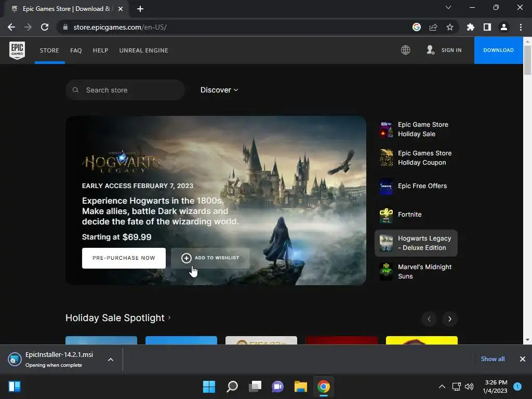
Task: Select Epic Games Store Holiday Coupon
Action: pyautogui.click(x=416, y=158)
